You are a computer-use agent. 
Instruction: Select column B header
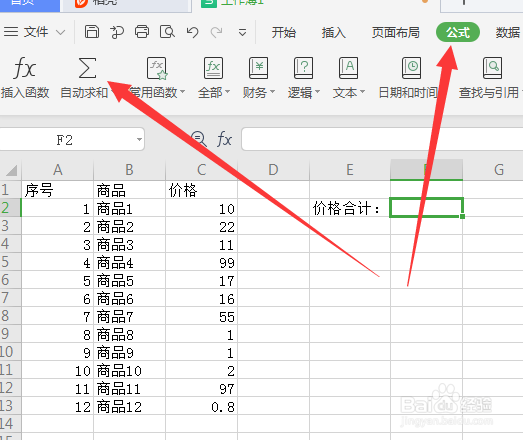(129, 170)
